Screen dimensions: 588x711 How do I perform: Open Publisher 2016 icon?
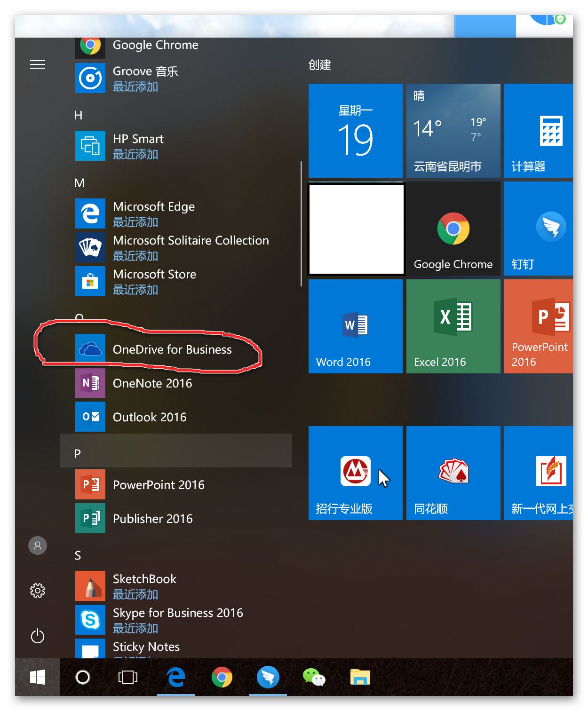coord(90,518)
